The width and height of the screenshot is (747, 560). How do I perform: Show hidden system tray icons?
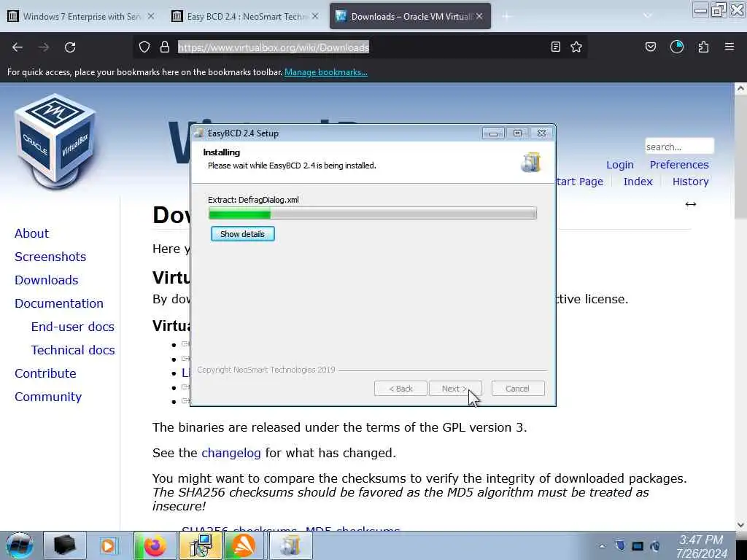pyautogui.click(x=602, y=546)
